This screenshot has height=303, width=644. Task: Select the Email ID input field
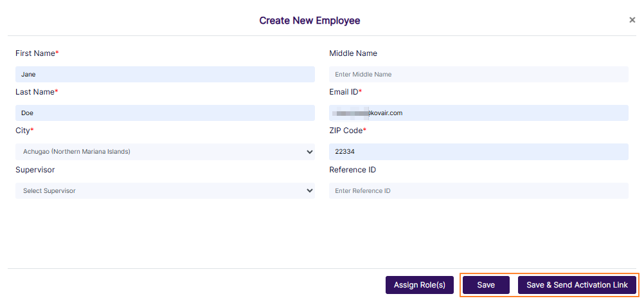click(478, 113)
